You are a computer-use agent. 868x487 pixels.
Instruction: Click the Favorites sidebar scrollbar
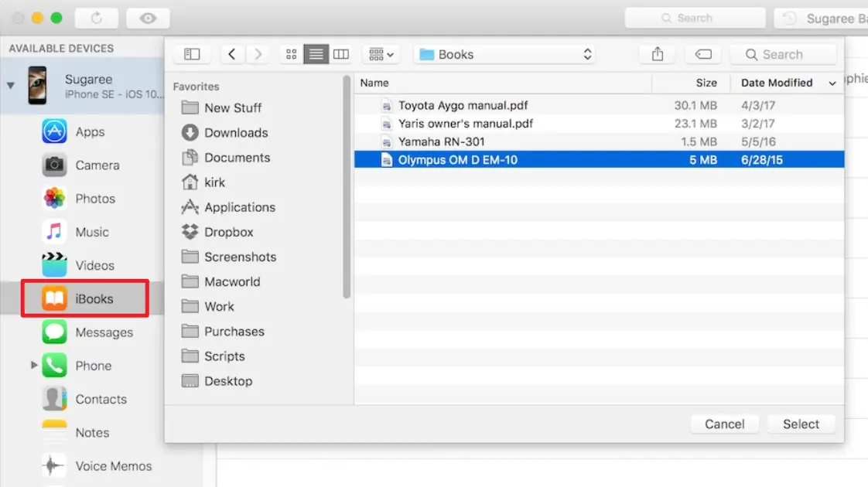347,187
